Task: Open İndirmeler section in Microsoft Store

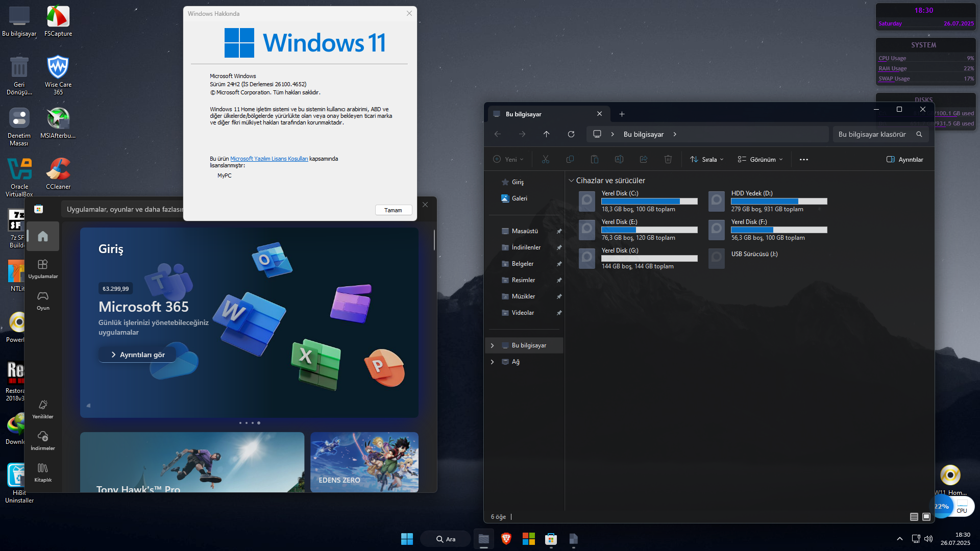Action: pos(43,440)
